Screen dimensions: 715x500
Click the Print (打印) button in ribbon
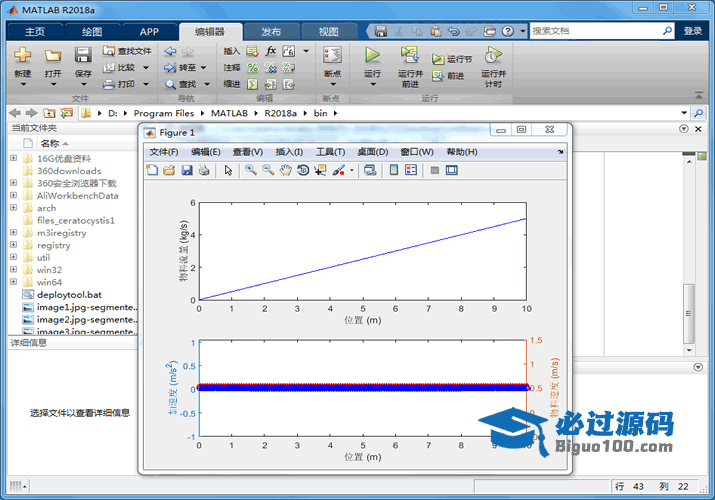click(119, 84)
